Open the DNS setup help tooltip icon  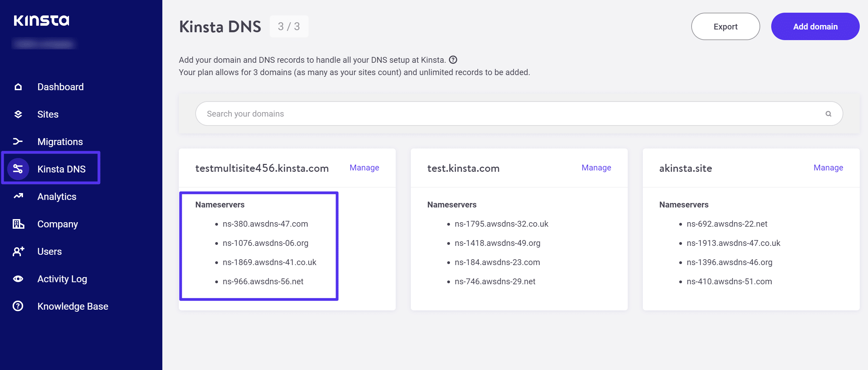point(454,60)
